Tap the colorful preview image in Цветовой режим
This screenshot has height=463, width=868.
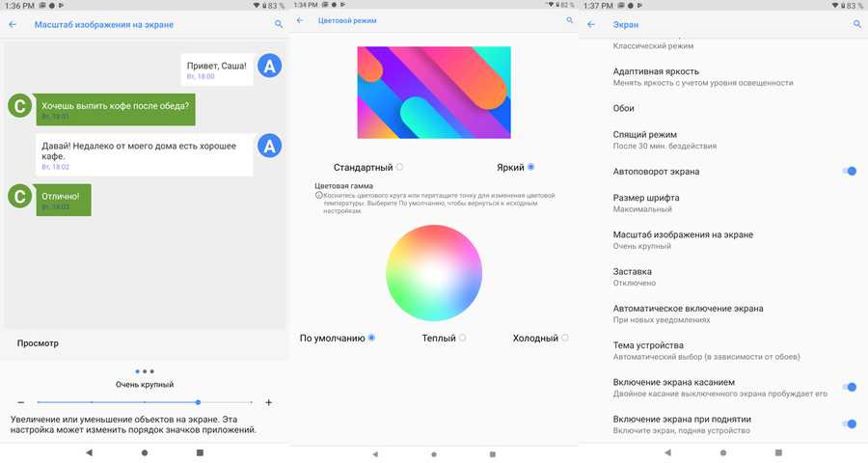[x=434, y=92]
